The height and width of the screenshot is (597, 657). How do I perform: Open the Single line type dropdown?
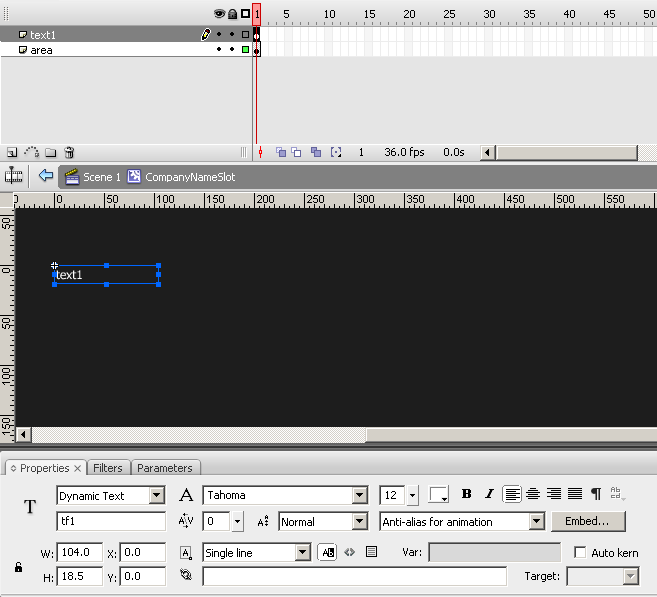(x=303, y=552)
